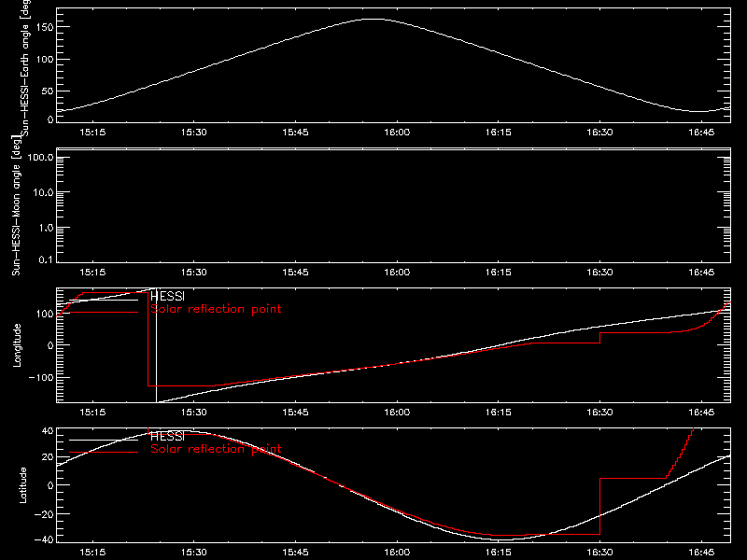Click 16:15 time label under Sun-HESSI-Earth plot
The width and height of the screenshot is (747, 560).
point(499,133)
